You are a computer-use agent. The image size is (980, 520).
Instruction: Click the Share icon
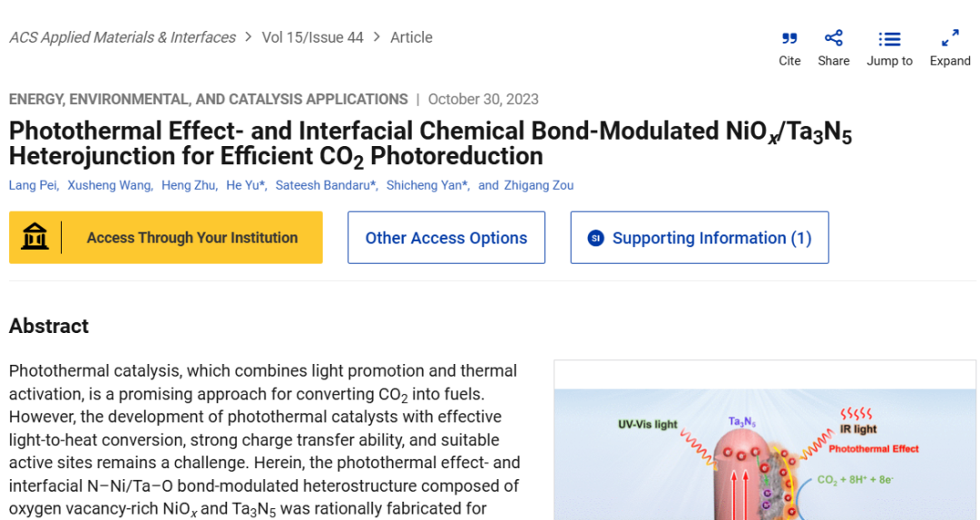tap(833, 38)
